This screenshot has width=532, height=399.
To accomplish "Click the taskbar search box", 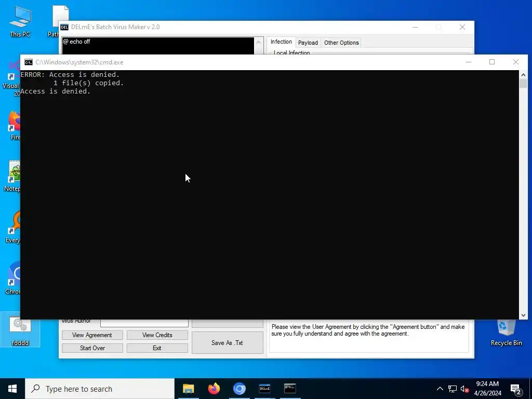I will [x=100, y=389].
